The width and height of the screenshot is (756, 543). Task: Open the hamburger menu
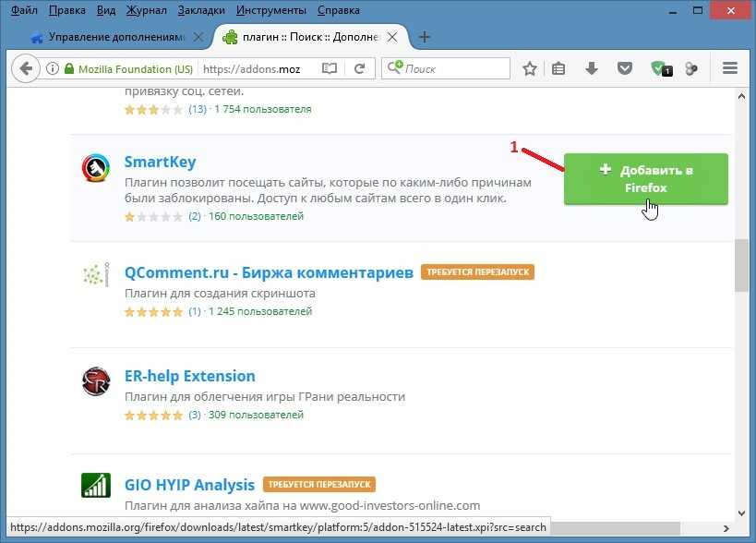coord(730,68)
